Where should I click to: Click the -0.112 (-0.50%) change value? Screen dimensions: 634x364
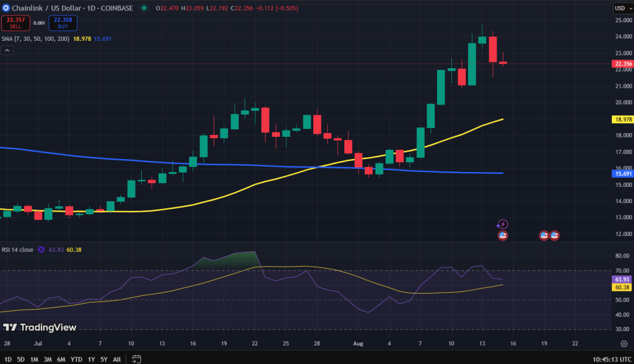(277, 8)
